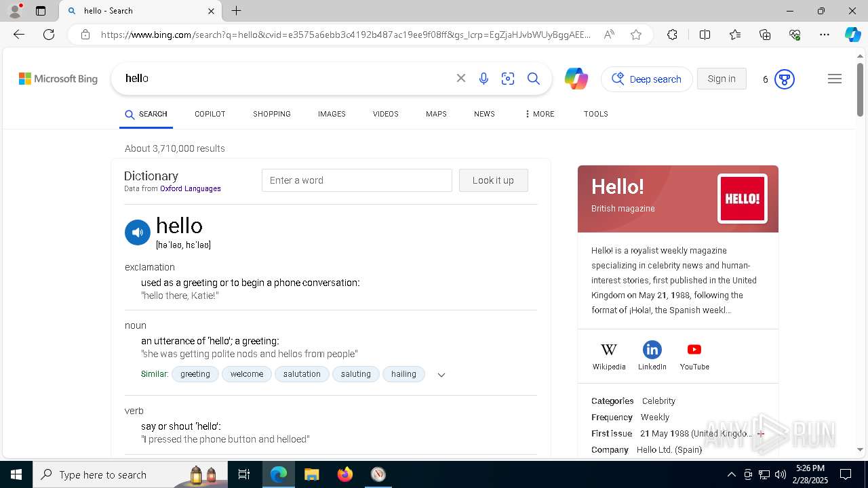
Task: Play pronunciation speaker for hello
Action: [137, 232]
